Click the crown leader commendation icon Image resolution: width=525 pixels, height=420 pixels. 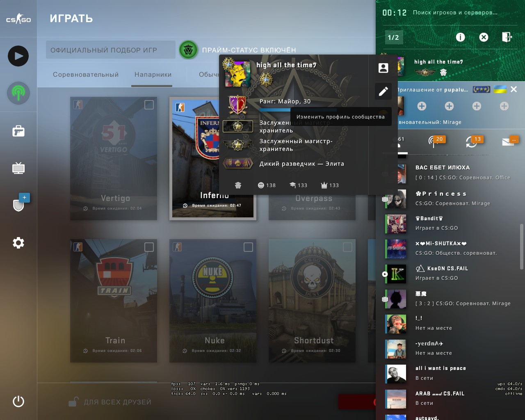(x=324, y=185)
